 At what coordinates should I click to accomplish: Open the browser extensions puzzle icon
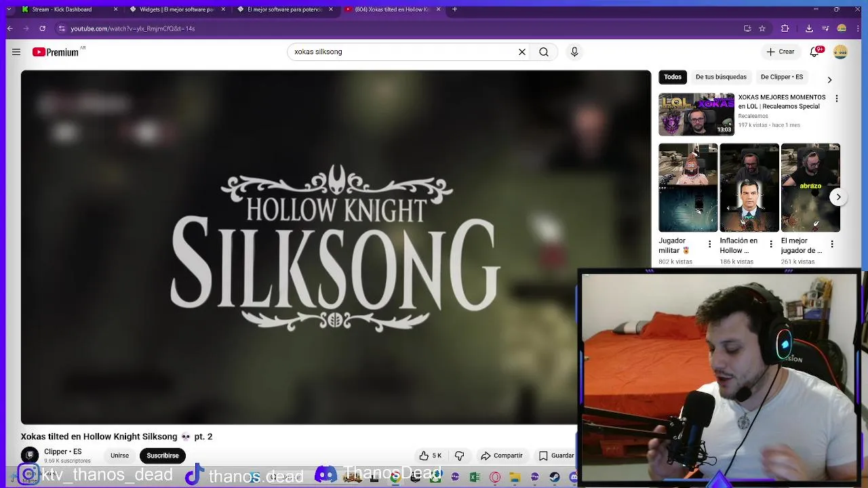[x=785, y=28]
